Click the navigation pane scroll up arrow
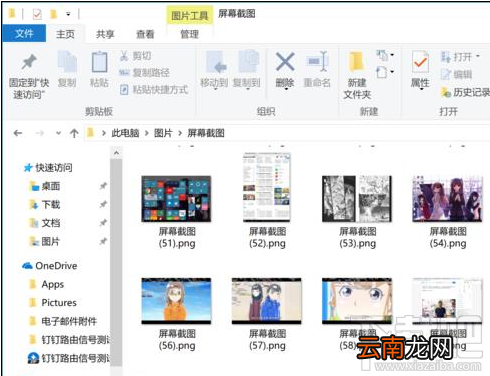This screenshot has width=490, height=376. click(116, 153)
